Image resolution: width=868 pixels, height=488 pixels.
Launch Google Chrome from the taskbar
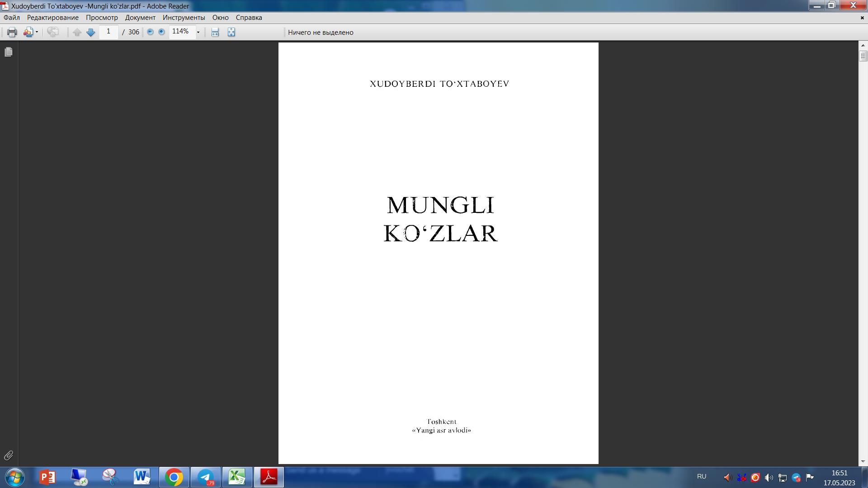click(x=175, y=477)
